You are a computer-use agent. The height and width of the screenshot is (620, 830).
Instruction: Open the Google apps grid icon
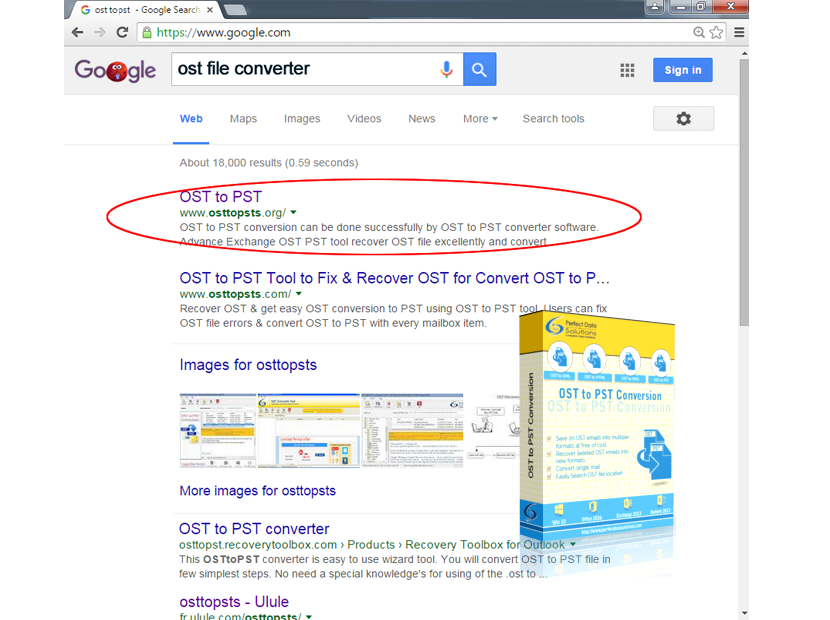(627, 70)
